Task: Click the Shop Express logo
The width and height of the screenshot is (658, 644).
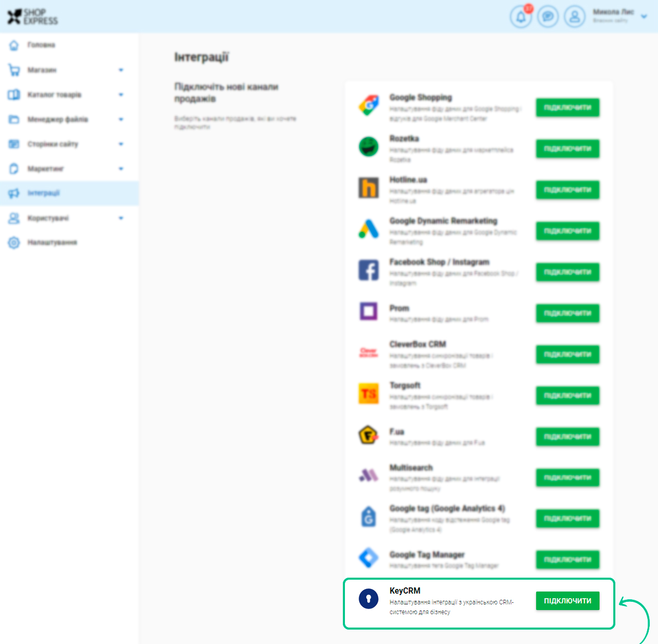Action: [x=32, y=16]
